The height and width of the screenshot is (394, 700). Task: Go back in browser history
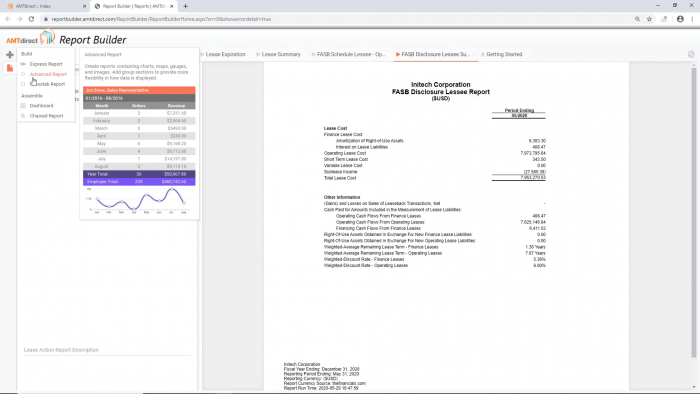click(x=8, y=19)
